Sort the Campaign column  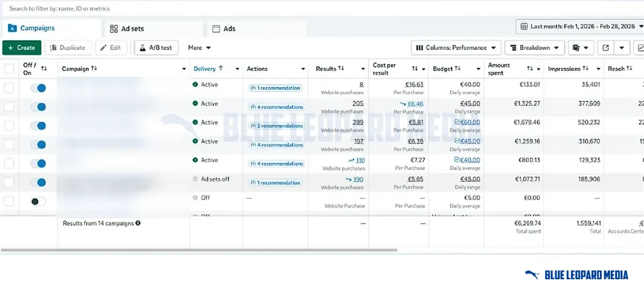click(x=94, y=69)
